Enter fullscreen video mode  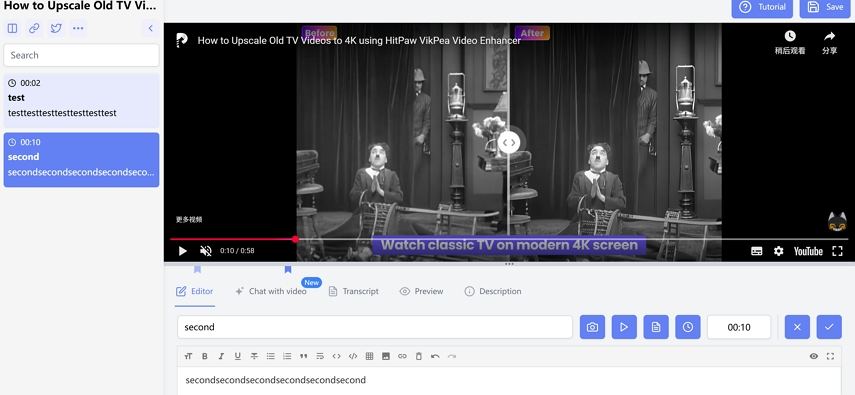[837, 251]
